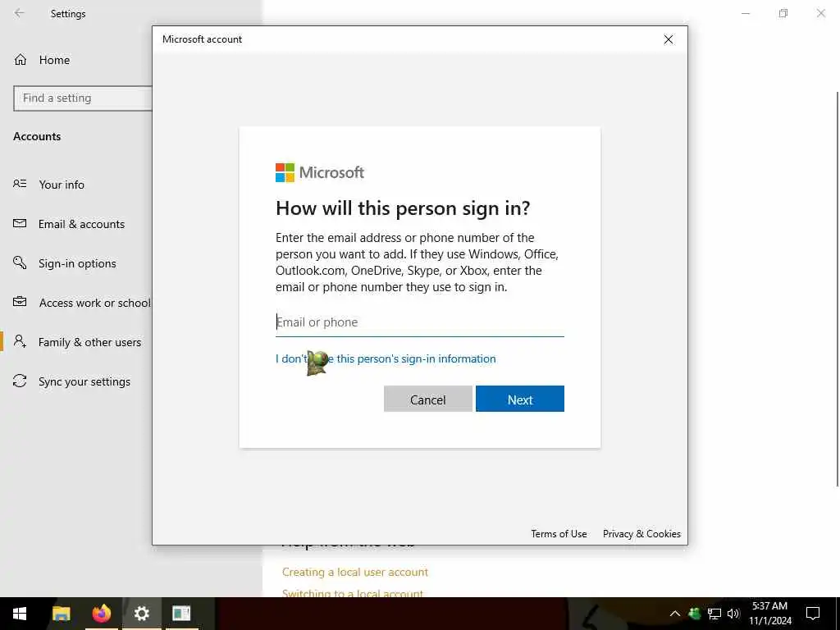
Task: Click the Home icon in Settings sidebar
Action: (x=21, y=60)
